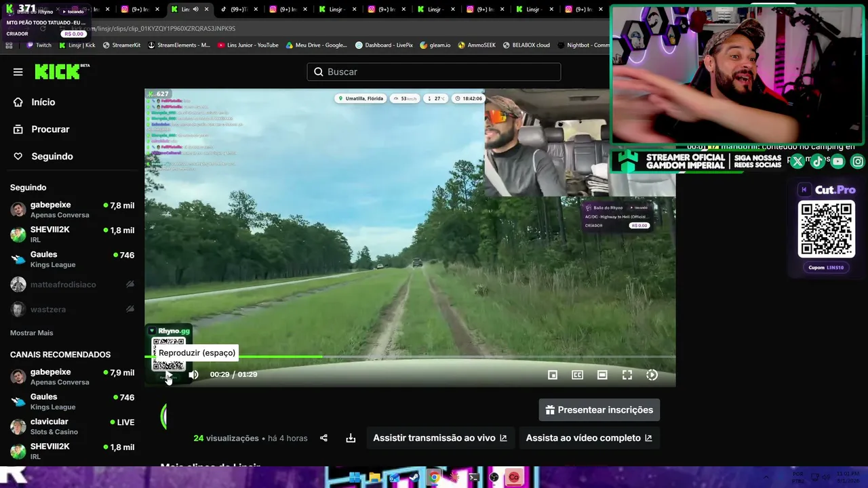Open SHEVIII2K in Canais Recomendados
868x488 pixels.
click(x=72, y=451)
